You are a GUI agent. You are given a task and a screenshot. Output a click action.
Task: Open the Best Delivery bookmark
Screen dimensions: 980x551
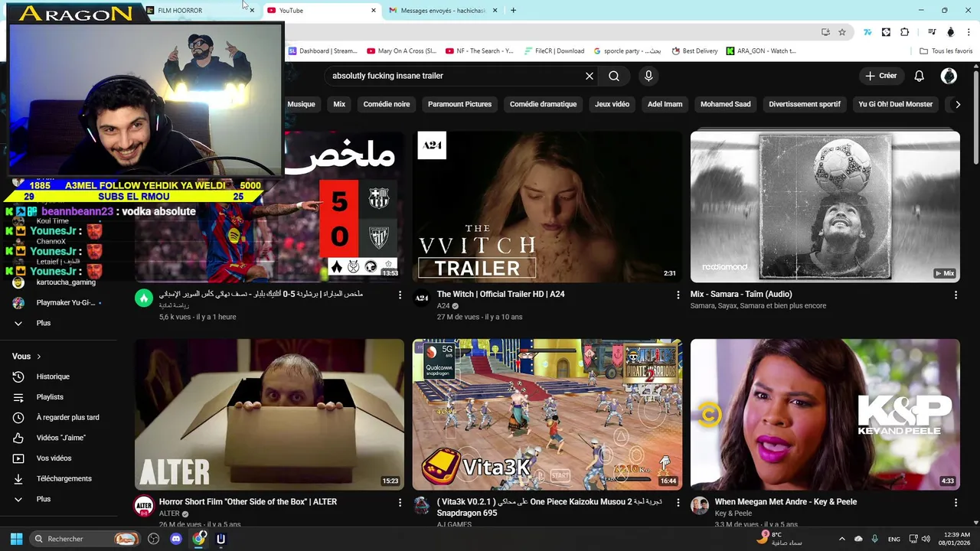695,51
